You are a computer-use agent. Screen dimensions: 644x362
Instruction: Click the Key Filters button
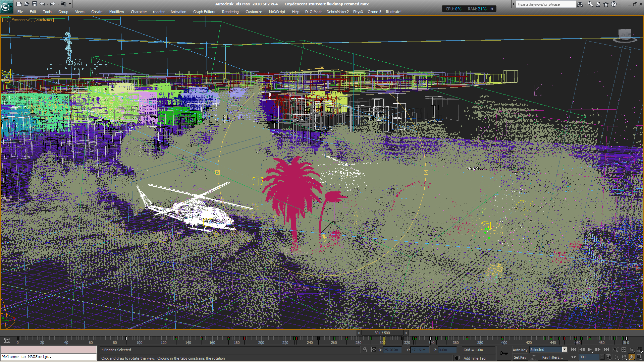552,357
